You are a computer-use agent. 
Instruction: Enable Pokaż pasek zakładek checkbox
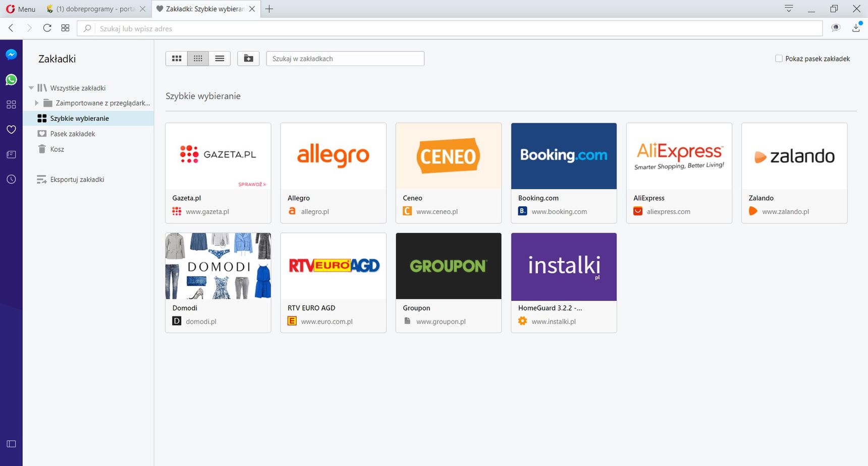click(779, 59)
